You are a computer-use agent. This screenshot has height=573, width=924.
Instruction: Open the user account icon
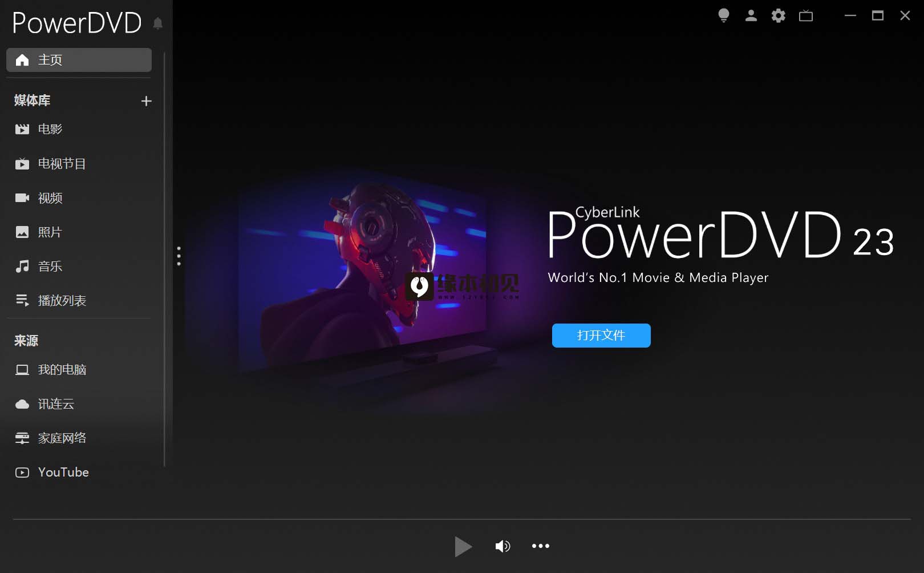click(x=751, y=15)
